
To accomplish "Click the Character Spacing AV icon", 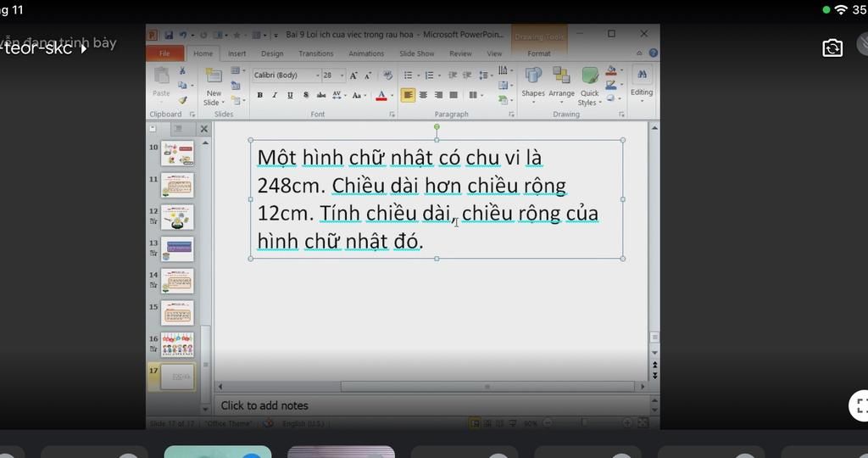I will (x=337, y=95).
